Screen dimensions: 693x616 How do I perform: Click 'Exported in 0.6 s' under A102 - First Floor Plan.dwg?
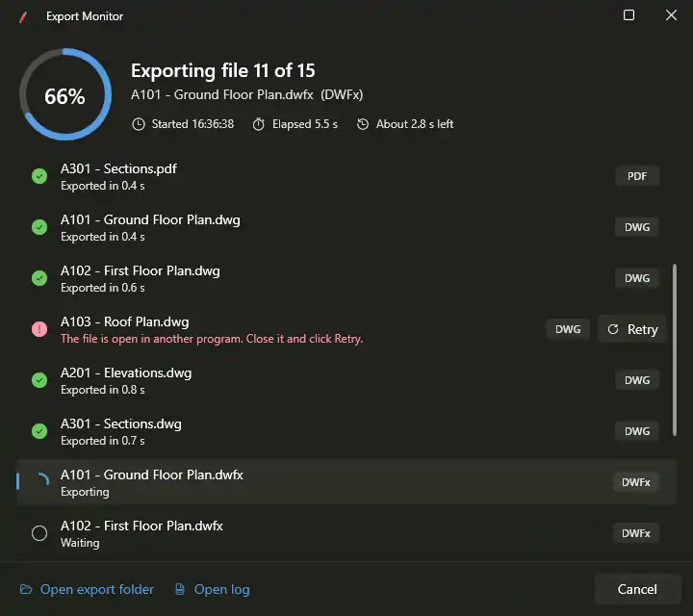103,288
